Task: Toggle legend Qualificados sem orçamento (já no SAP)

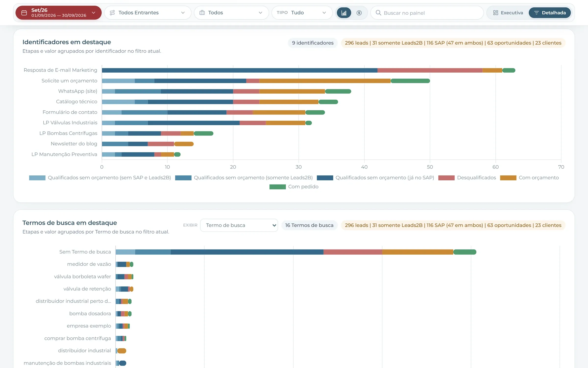Action: tap(375, 178)
